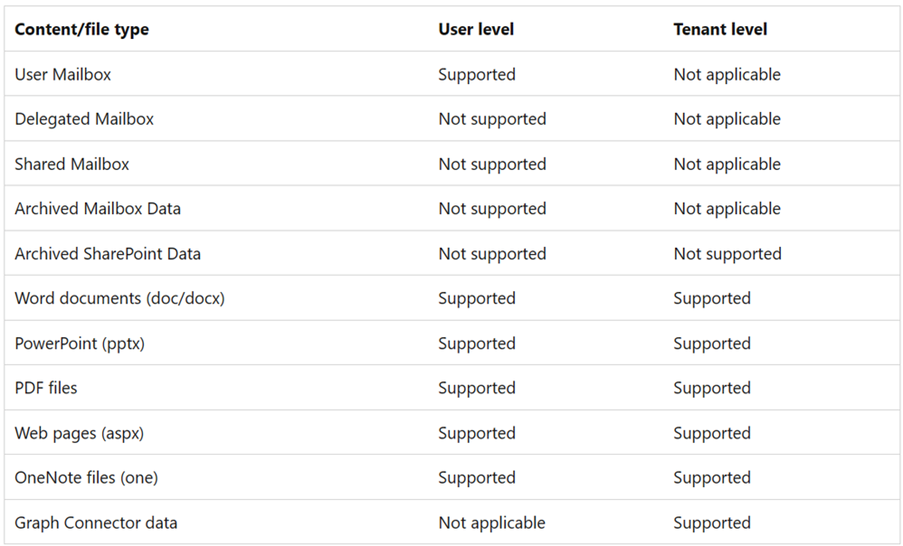Image resolution: width=903 pixels, height=546 pixels.
Task: Click the Archived Mailbox Data cell
Action: coord(97,208)
